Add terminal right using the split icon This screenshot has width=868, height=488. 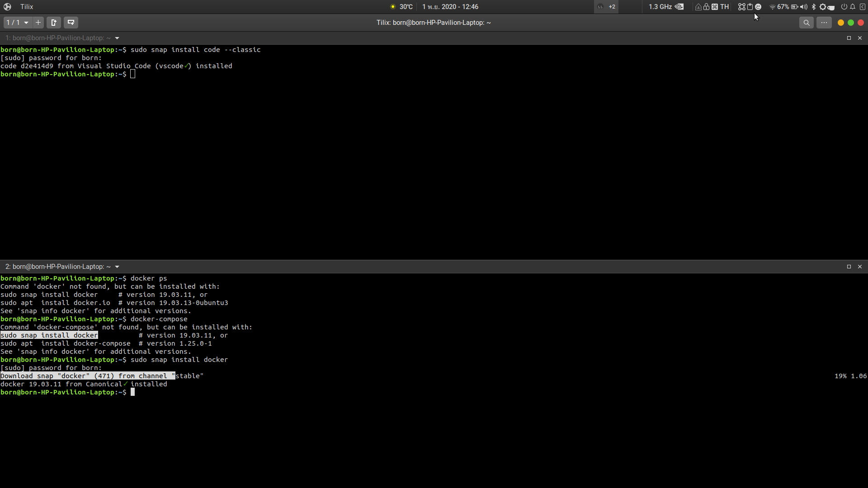tap(54, 23)
